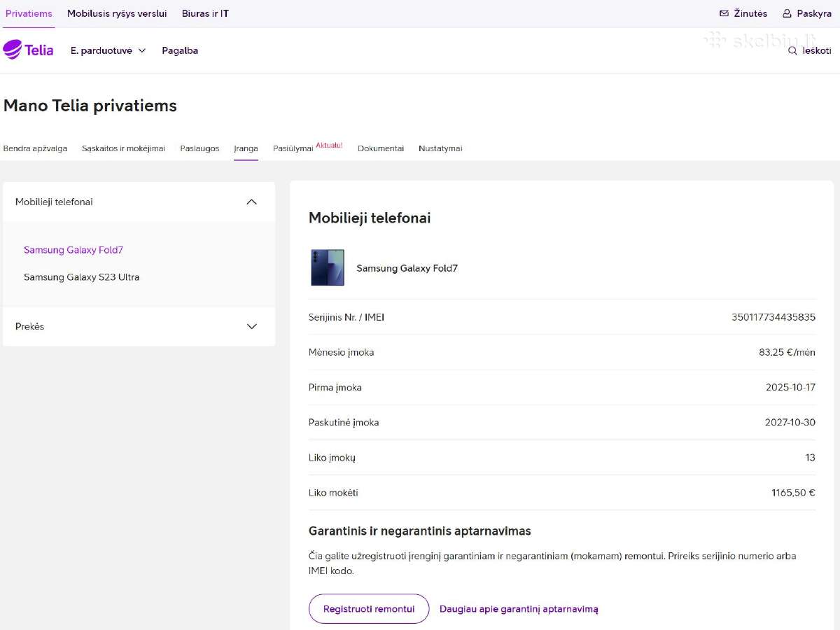Switch to the Paslaugos tab
Image resolution: width=840 pixels, height=630 pixels.
tap(199, 148)
